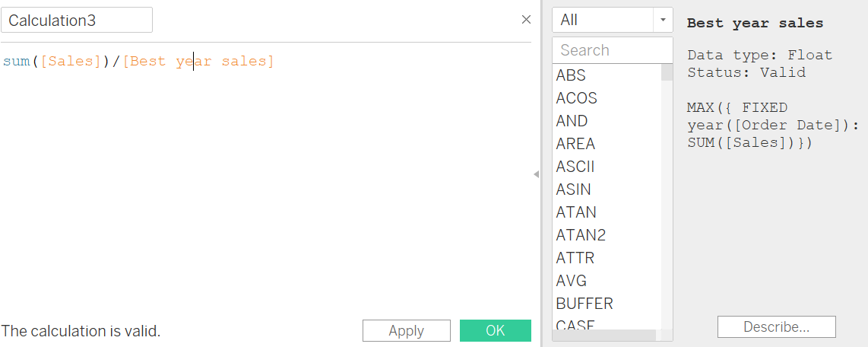The height and width of the screenshot is (347, 868).
Task: Click the Describe... button
Action: [776, 326]
